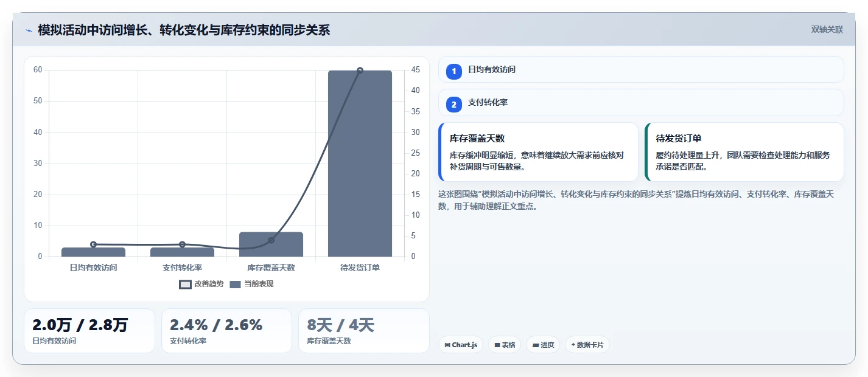Click the 数据卡片 sparkle icon
This screenshot has height=377, width=868.
coord(573,345)
